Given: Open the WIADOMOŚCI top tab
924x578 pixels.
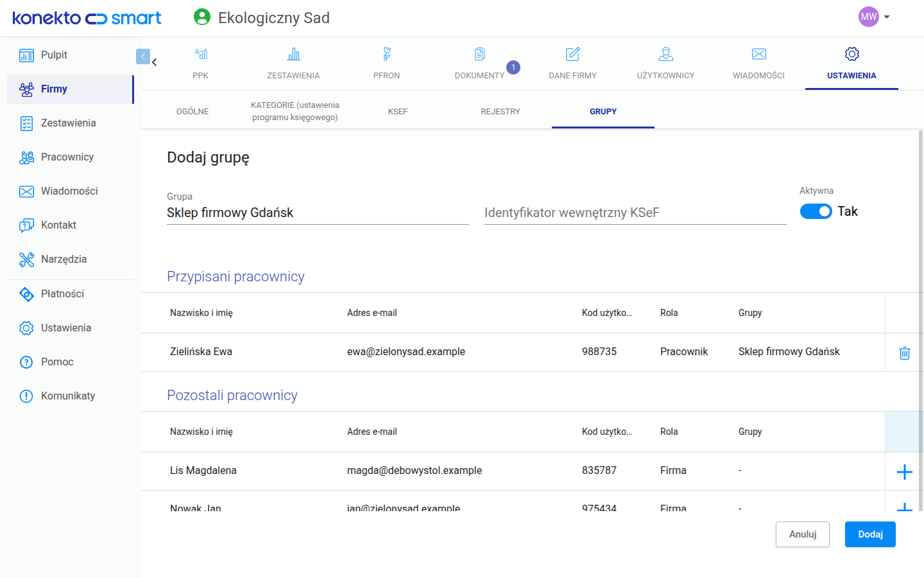Looking at the screenshot, I should coord(758,64).
